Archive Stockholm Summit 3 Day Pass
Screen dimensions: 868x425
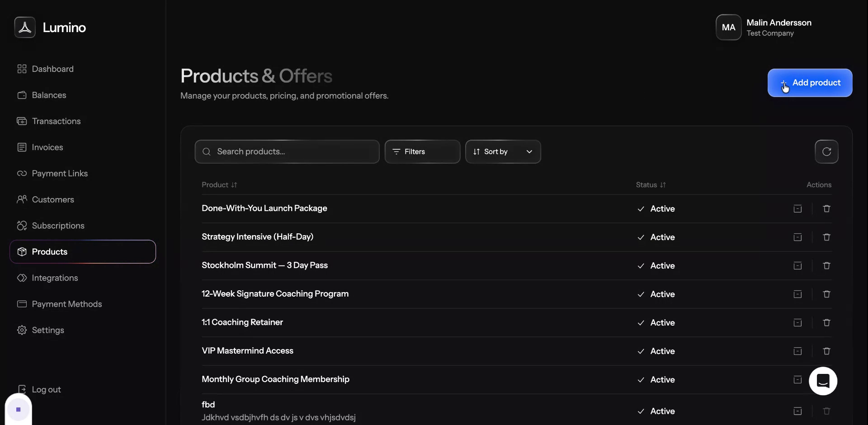pos(797,265)
